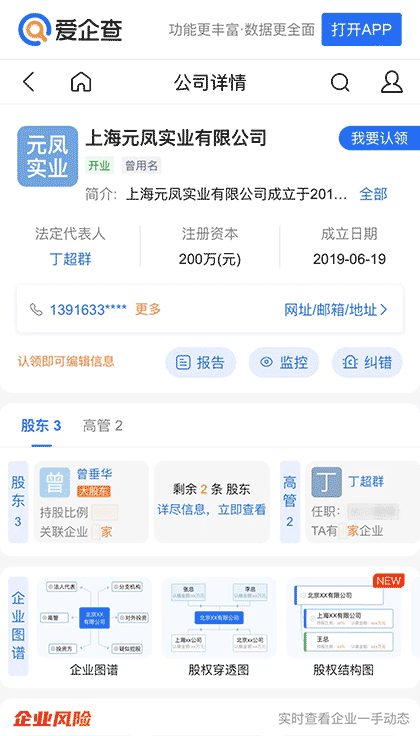Tap the 股东 3 side label
Screen dimensions: 420x736
click(x=18, y=501)
